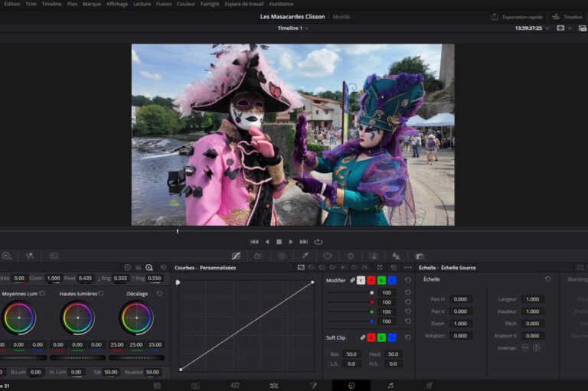
Task: Click the Zoom value field 1.000
Action: (460, 324)
